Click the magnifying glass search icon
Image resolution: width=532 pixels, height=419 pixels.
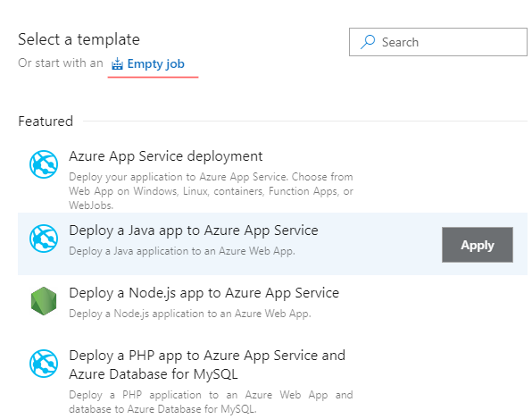coord(368,42)
